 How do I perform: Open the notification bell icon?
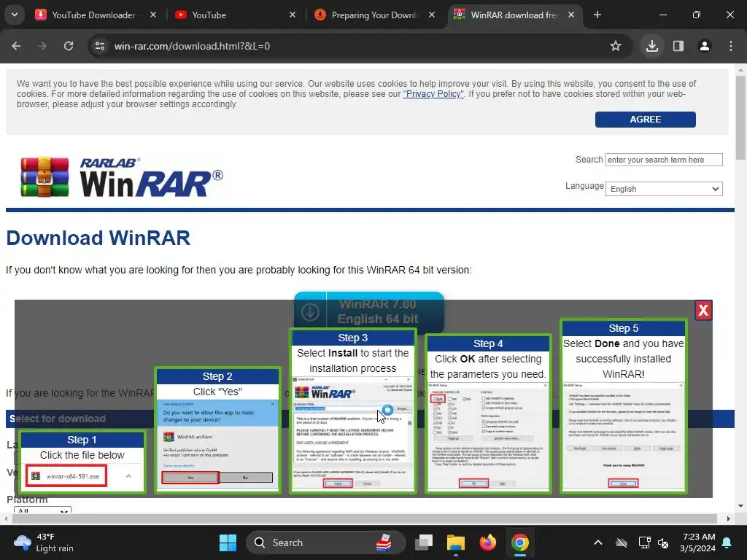tap(727, 542)
